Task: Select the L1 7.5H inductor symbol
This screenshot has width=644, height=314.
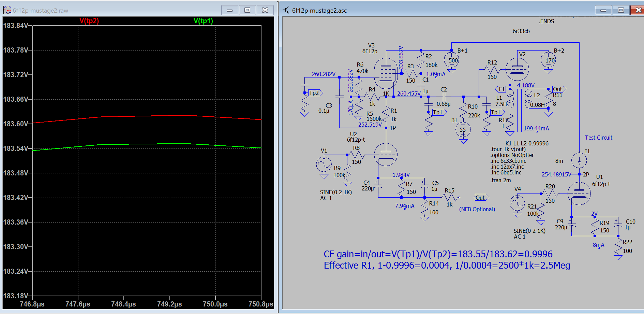Action: [510, 99]
